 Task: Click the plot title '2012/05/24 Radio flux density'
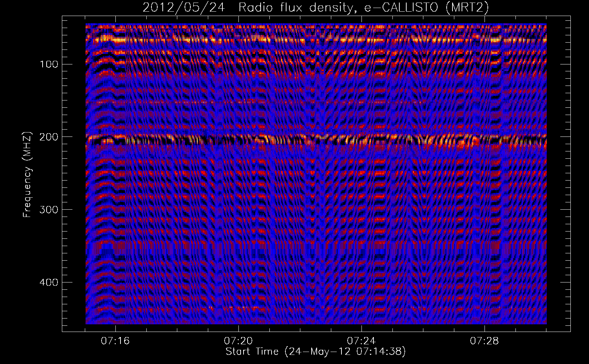pos(316,8)
